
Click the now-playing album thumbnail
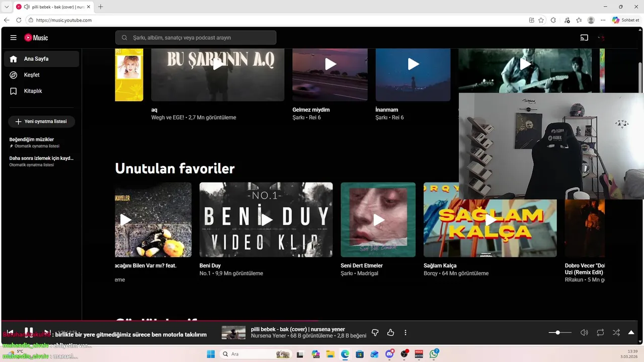(233, 333)
